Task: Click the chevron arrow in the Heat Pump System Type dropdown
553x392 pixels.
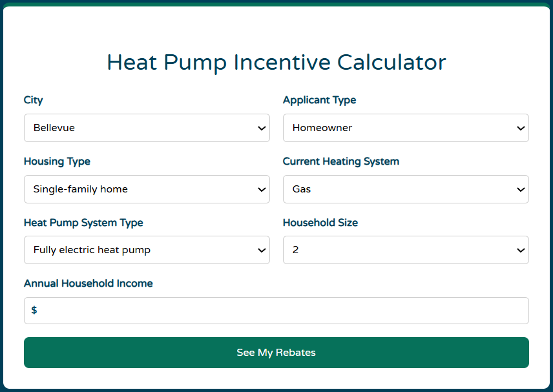Action: coord(262,251)
